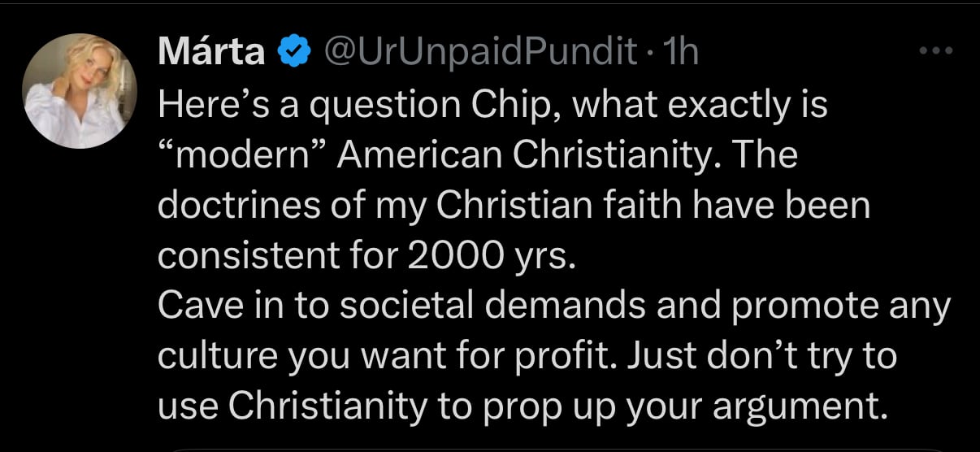Viewport: 980px width, 452px height.
Task: Click the text "consistent for 2000 yrs."
Action: pyautogui.click(x=366, y=255)
